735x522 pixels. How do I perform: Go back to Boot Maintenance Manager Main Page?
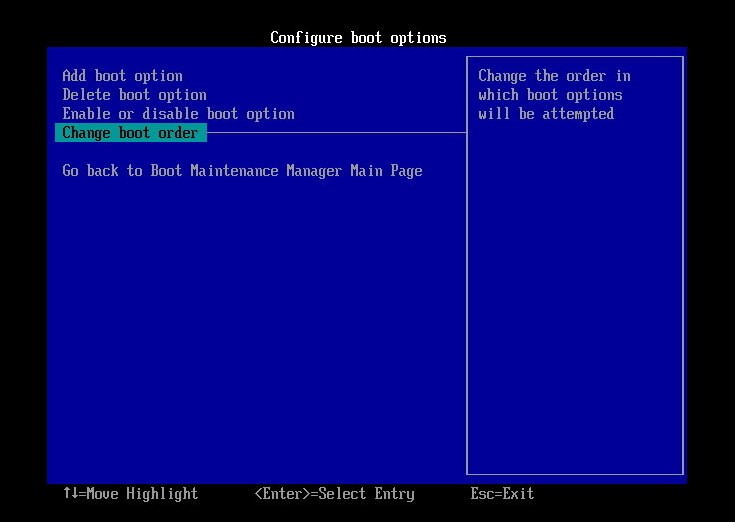click(x=242, y=171)
